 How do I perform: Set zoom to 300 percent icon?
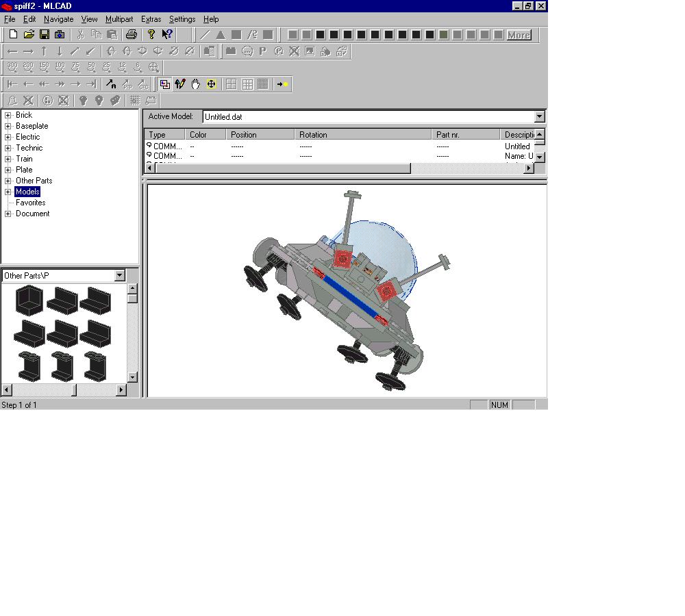(x=12, y=67)
